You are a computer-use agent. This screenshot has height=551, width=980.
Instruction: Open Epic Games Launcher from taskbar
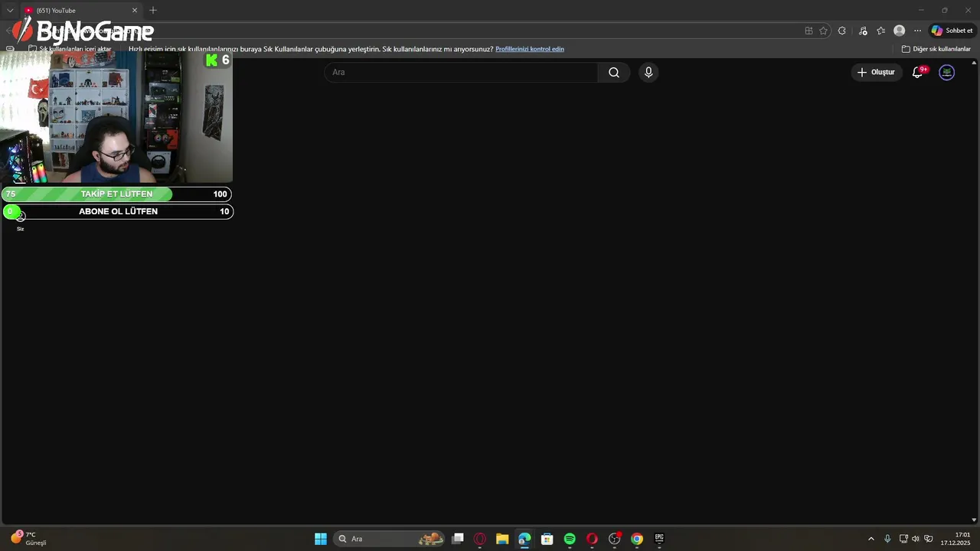(659, 539)
